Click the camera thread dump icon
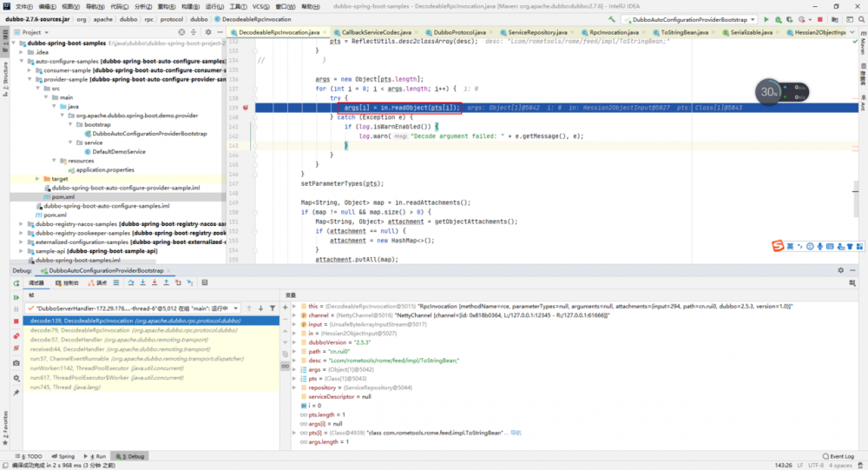The width and height of the screenshot is (868, 470). point(16,361)
